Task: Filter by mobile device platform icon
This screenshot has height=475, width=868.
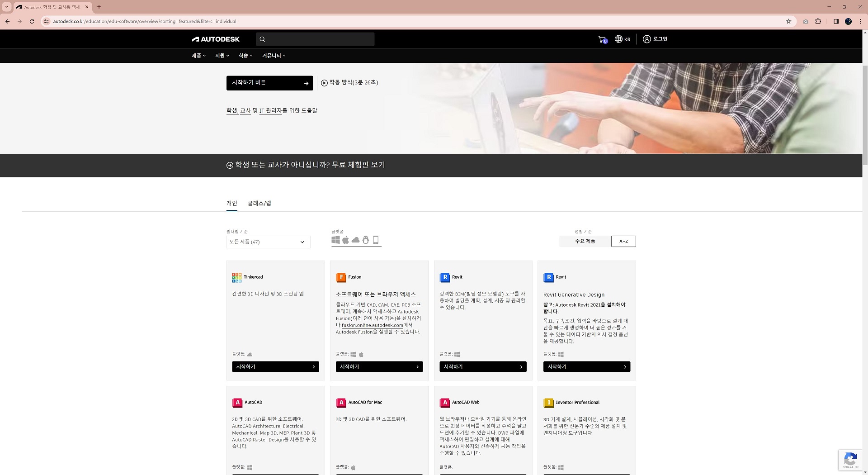Action: click(376, 240)
